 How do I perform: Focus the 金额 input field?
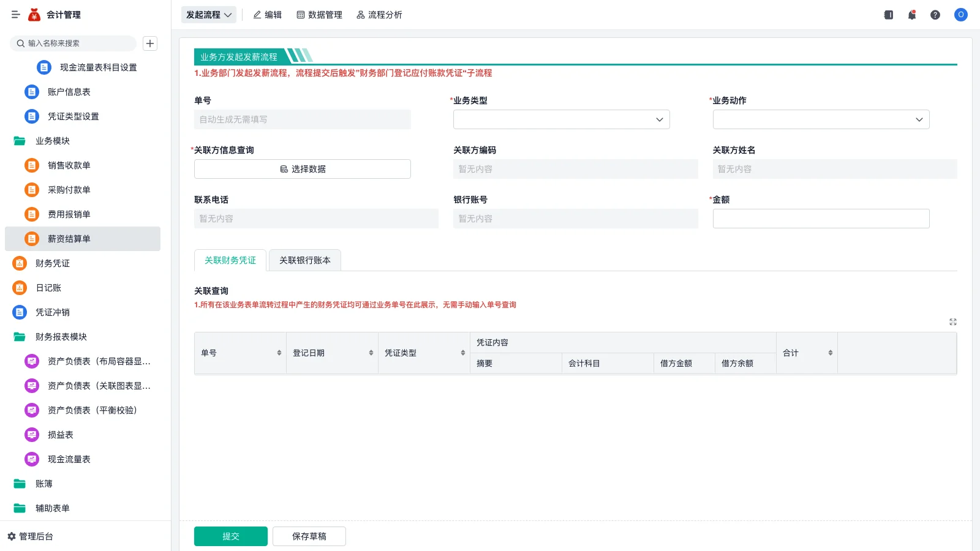pos(821,219)
